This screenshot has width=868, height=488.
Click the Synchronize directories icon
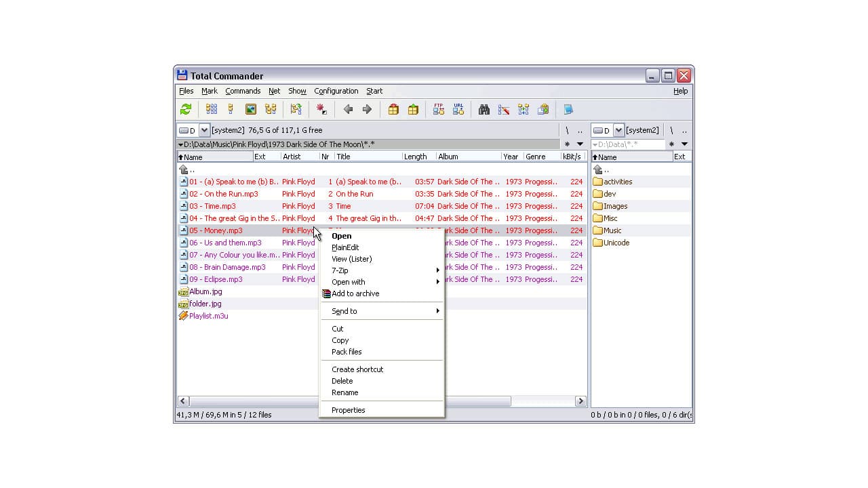pyautogui.click(x=523, y=109)
